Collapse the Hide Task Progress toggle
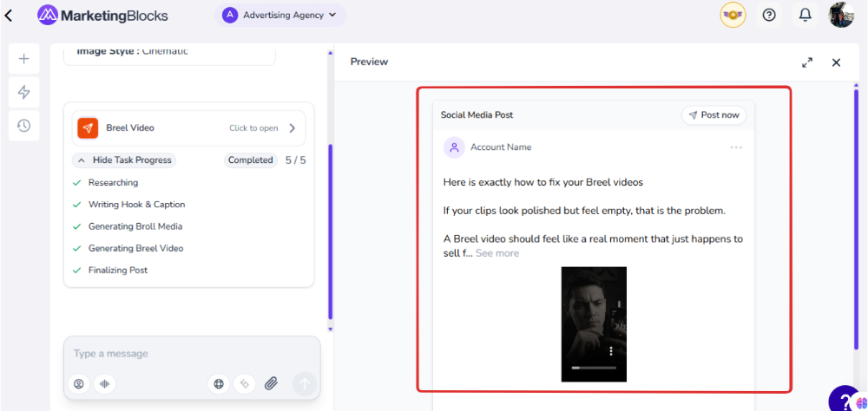 pyautogui.click(x=124, y=160)
